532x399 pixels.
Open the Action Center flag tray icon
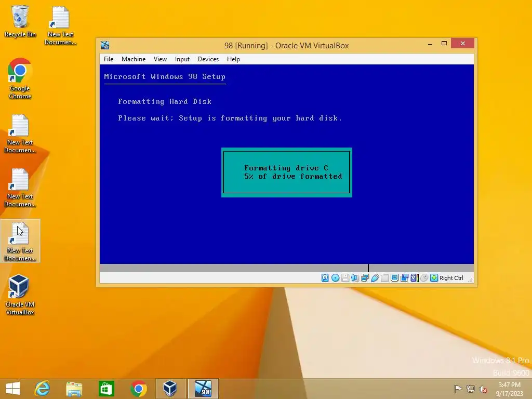tap(458, 389)
